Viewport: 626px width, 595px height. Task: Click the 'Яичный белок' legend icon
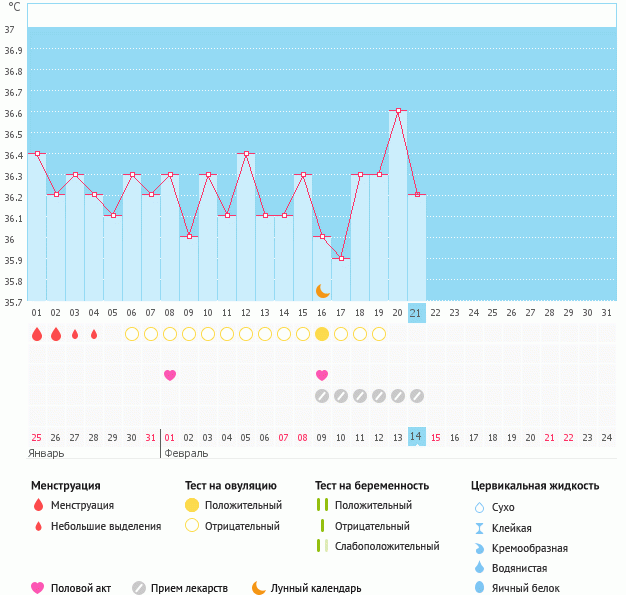tap(479, 588)
